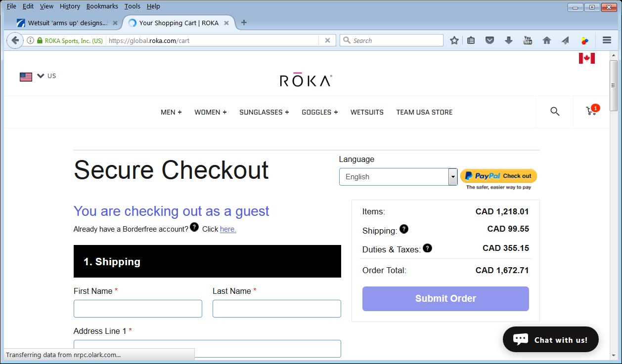The image size is (622, 364).
Task: Click the page vertical scrollbar thumb
Action: point(614,85)
